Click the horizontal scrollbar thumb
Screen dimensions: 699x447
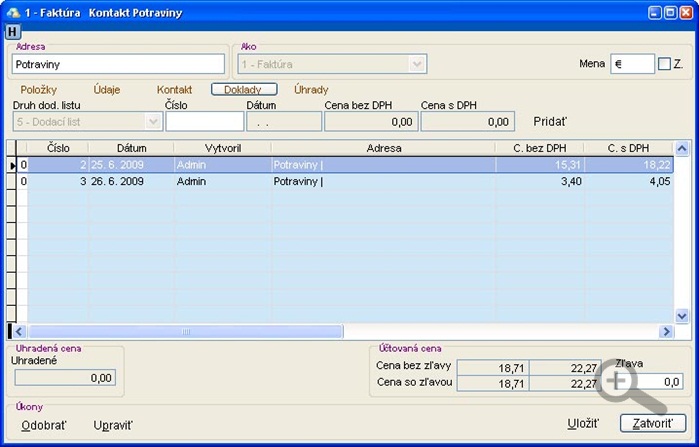point(186,332)
